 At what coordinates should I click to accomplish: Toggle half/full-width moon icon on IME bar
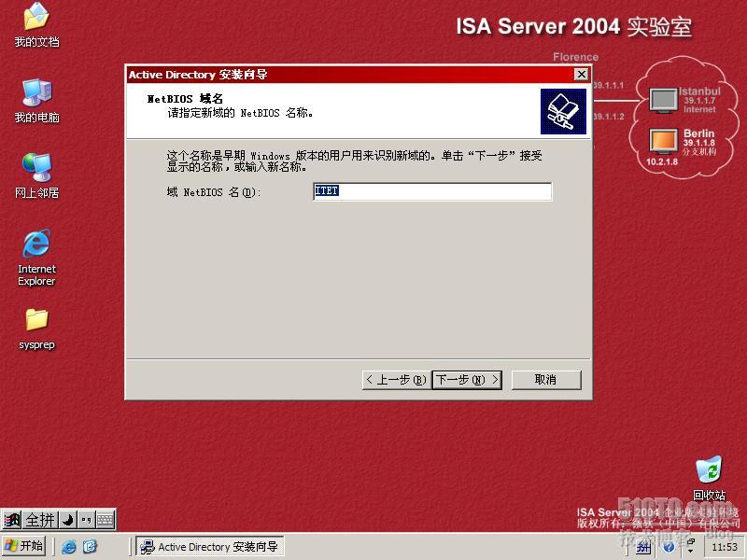(x=67, y=520)
